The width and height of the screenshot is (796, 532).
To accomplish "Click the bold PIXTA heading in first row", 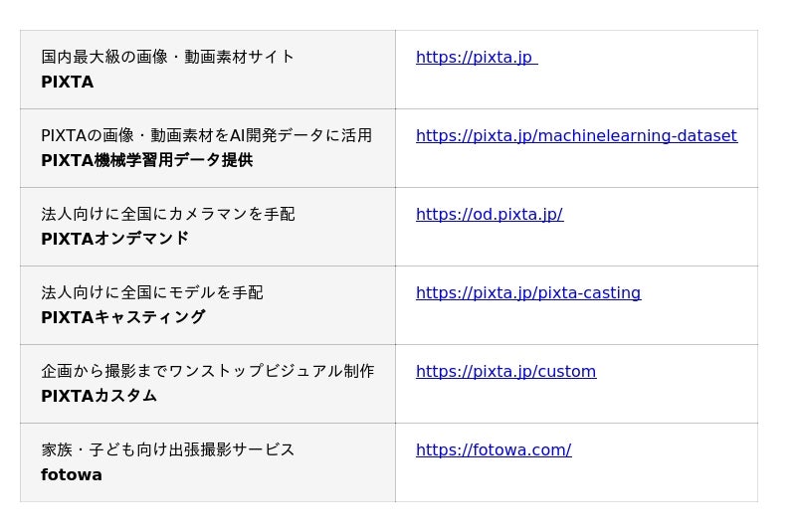I will [67, 82].
